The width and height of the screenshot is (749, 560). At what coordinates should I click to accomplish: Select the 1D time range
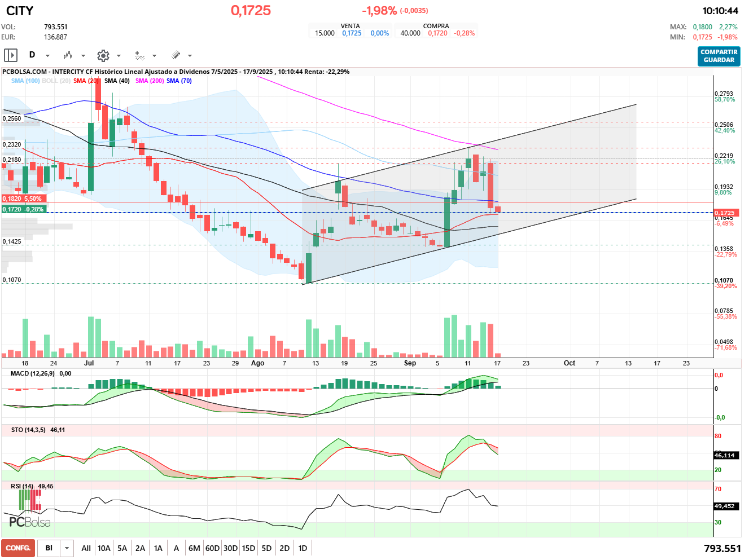tap(303, 548)
